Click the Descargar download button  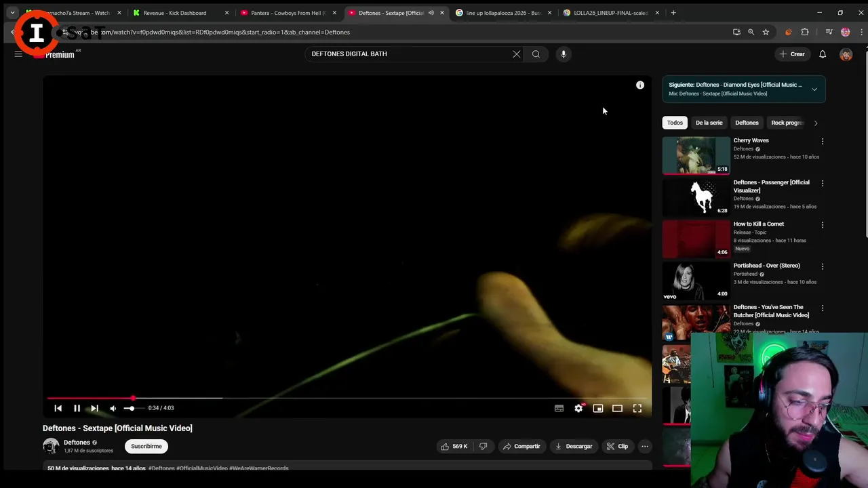[574, 446]
